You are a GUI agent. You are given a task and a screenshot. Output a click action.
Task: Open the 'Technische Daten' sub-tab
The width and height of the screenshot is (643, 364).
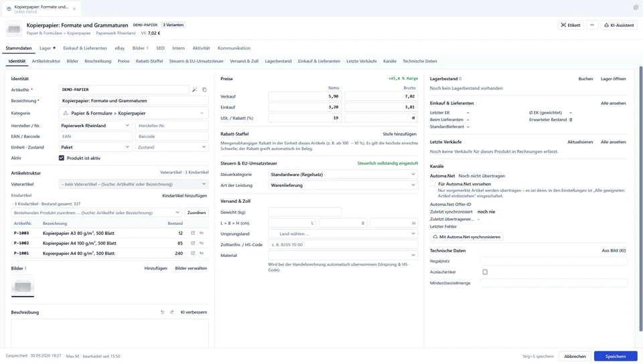coord(419,61)
